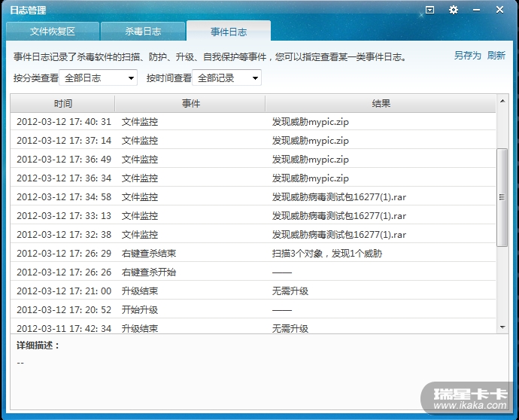Select the log row 2012-03-12 17: 34: 58
519x420 pixels.
(253, 196)
